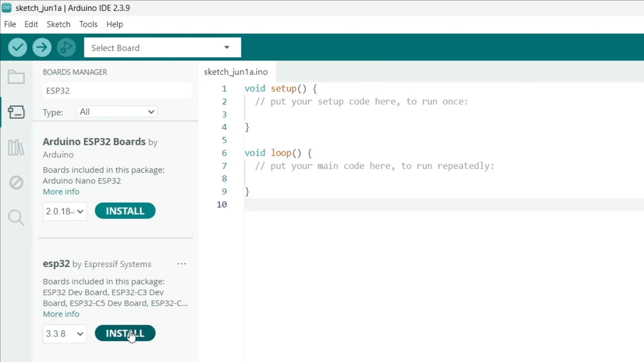Open the Search magnifier sidebar icon
Image resolution: width=644 pixels, height=362 pixels.
[16, 218]
